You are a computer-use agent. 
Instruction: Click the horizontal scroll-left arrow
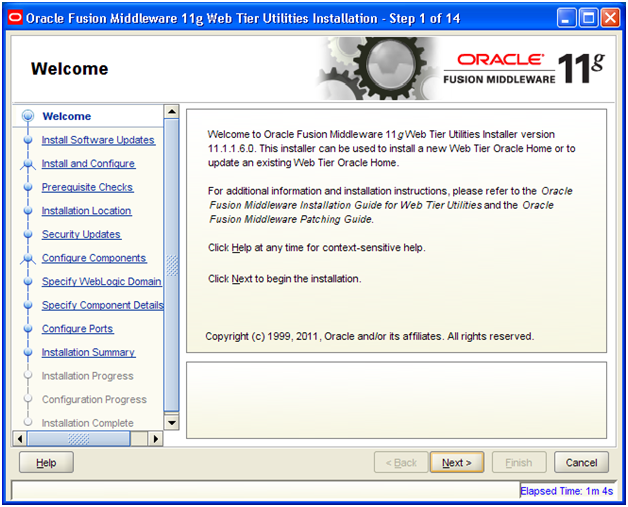pos(20,439)
